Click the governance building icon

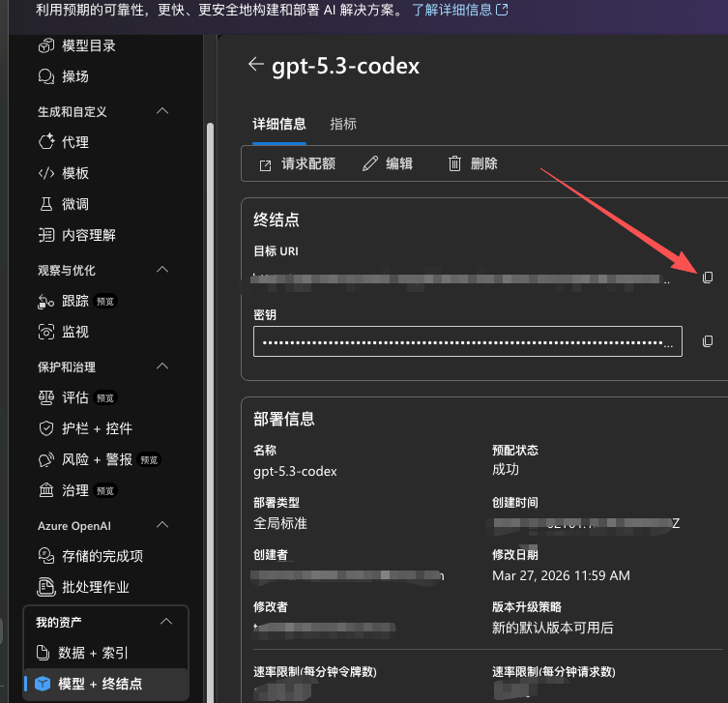[46, 490]
